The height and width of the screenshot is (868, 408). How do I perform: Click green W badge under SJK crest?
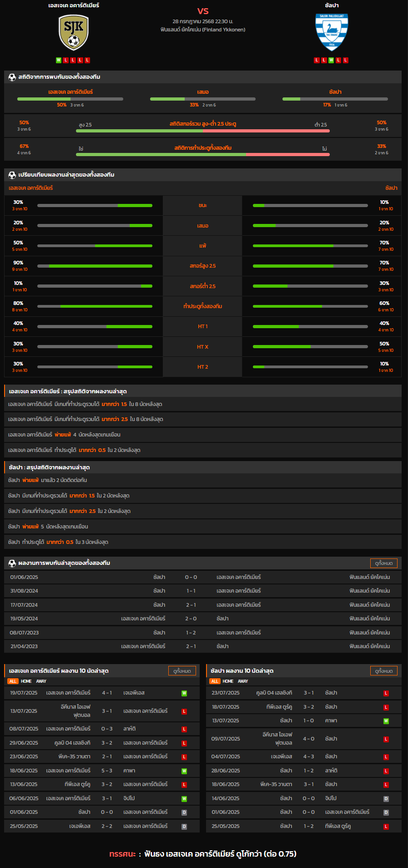59,60
